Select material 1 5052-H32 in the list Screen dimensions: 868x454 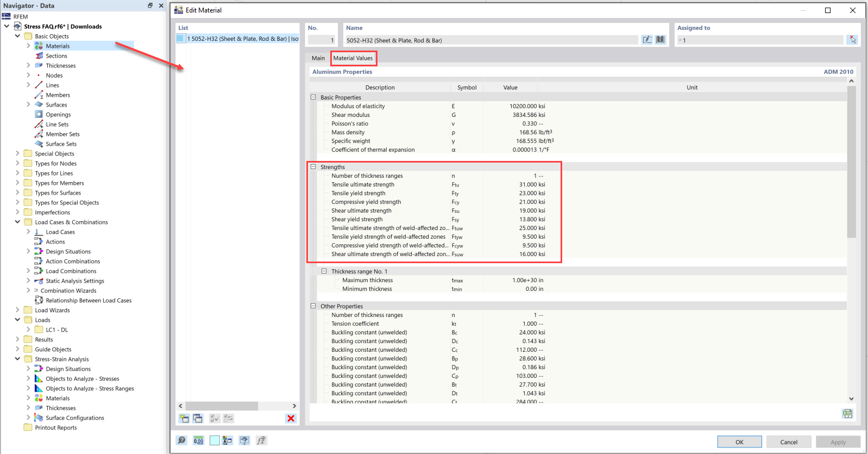(x=237, y=39)
